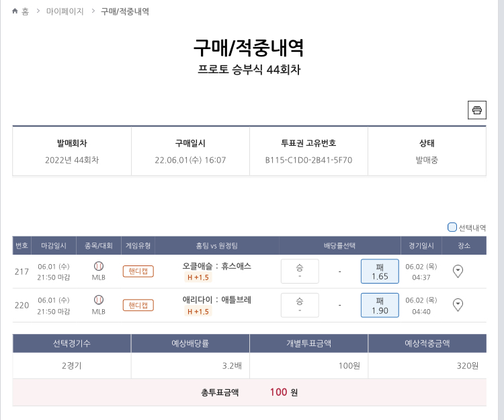Click 총투표금액 100 원 total
Image resolution: width=504 pixels, height=420 pixels.
pyautogui.click(x=249, y=392)
